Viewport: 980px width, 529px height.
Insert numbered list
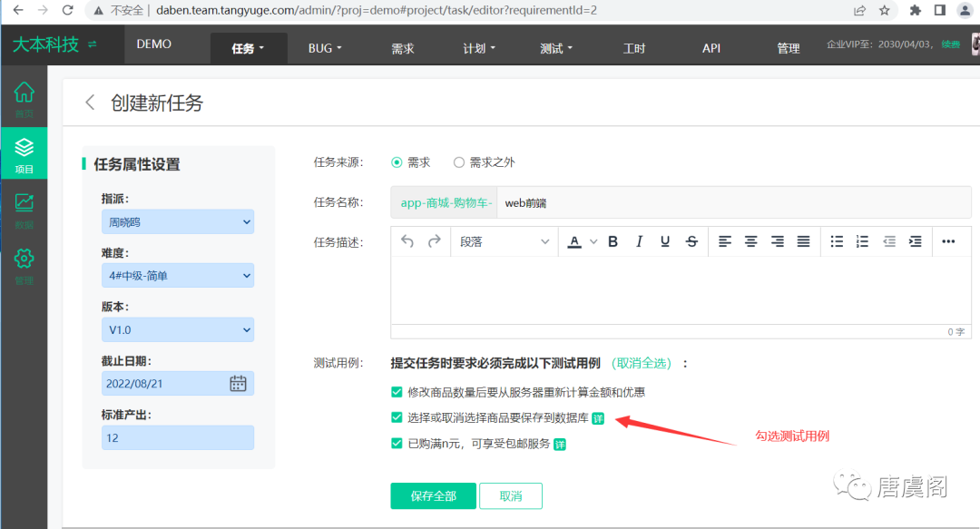click(x=863, y=241)
